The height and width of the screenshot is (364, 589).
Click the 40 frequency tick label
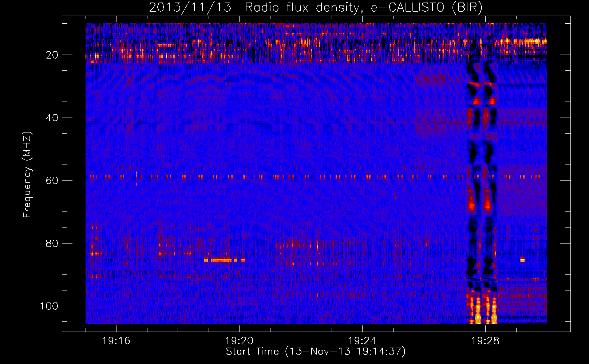point(52,118)
